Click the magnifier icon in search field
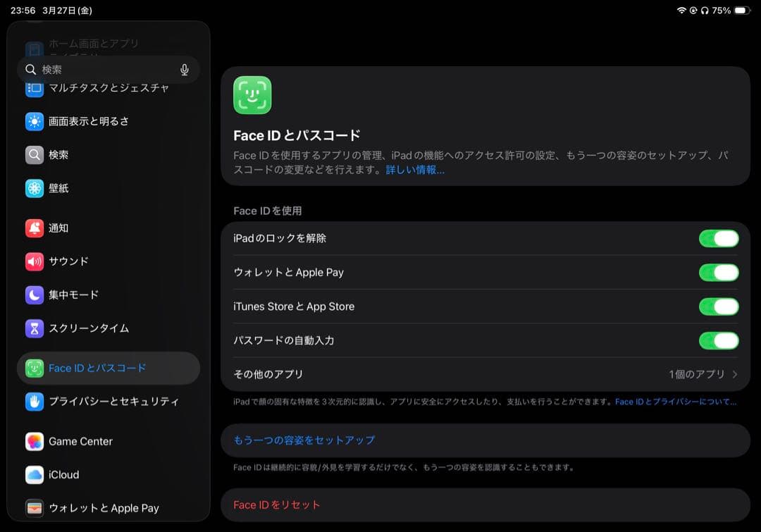 pyautogui.click(x=30, y=70)
